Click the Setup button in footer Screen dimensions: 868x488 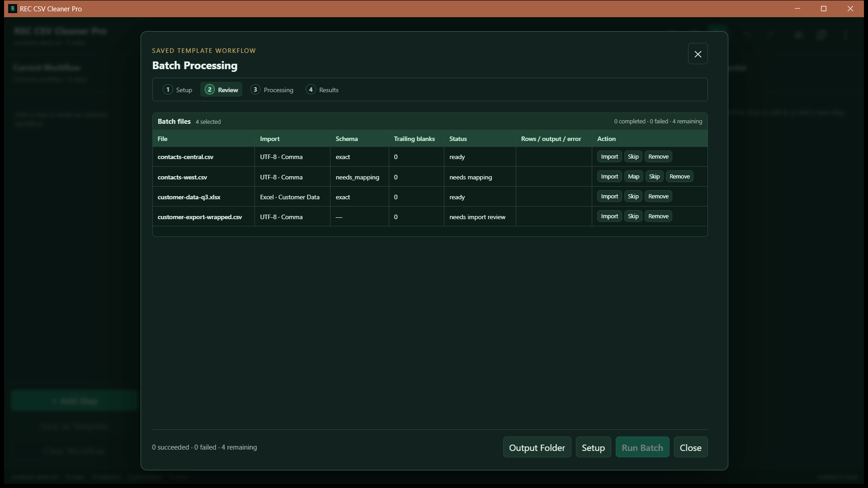(x=593, y=447)
